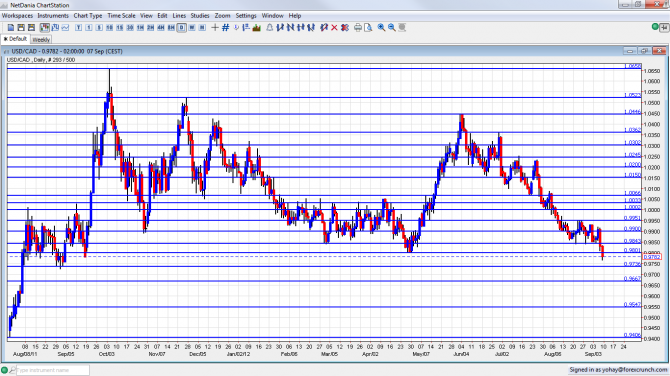
Task: Set time scale to 1H
Action: pyautogui.click(x=140, y=28)
